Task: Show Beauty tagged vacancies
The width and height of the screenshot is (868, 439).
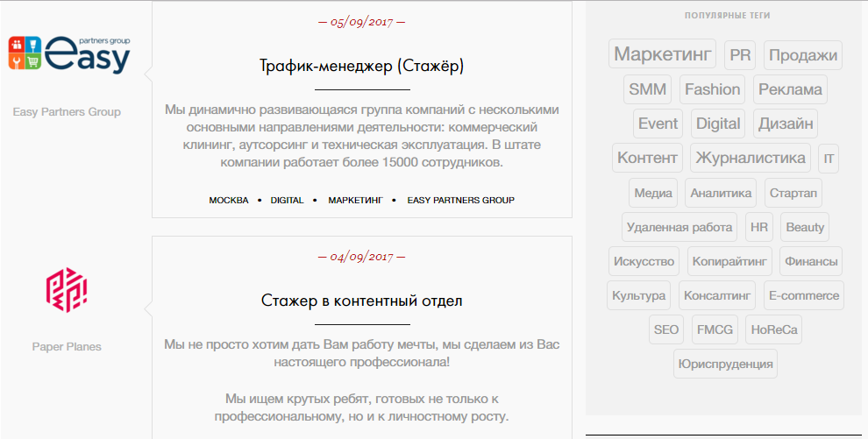Action: coord(805,227)
